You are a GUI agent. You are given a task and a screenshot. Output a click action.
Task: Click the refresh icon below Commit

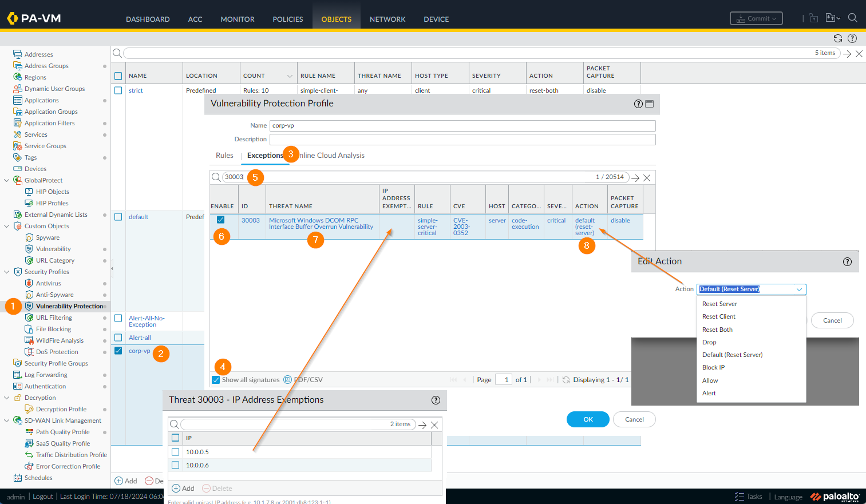[837, 38]
